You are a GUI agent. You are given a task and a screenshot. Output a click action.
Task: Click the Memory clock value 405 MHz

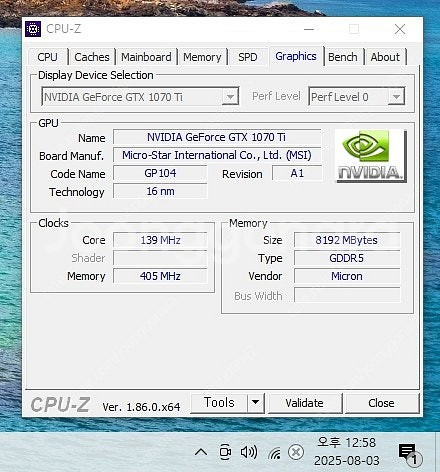[x=160, y=276]
